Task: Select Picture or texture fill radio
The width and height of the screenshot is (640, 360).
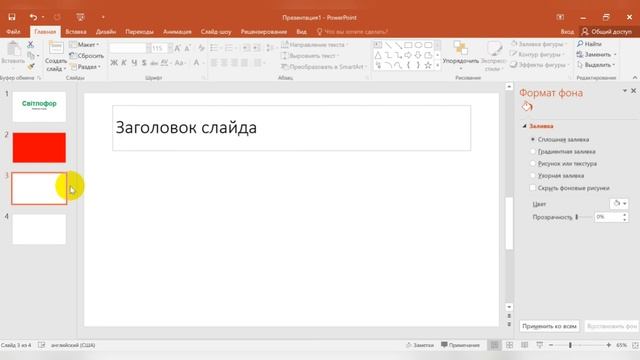Action: pos(533,163)
